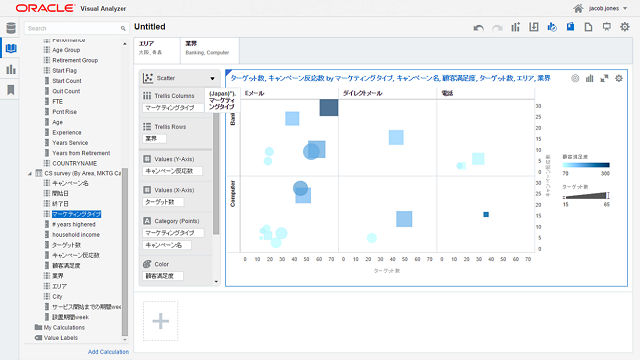Viewport: 640px width, 360px height.
Task: Click the Color palette icon
Action: click(147, 264)
